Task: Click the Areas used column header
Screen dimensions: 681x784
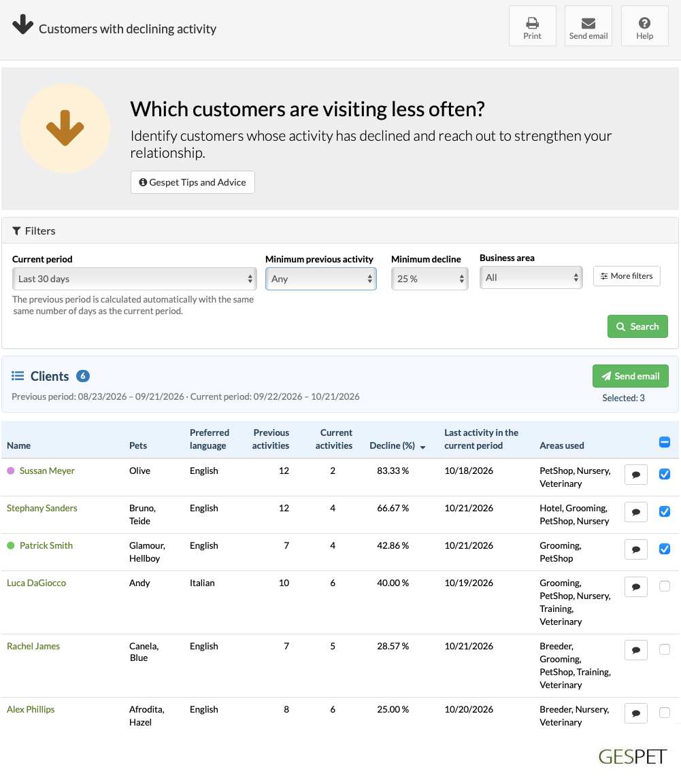Action: click(x=561, y=445)
